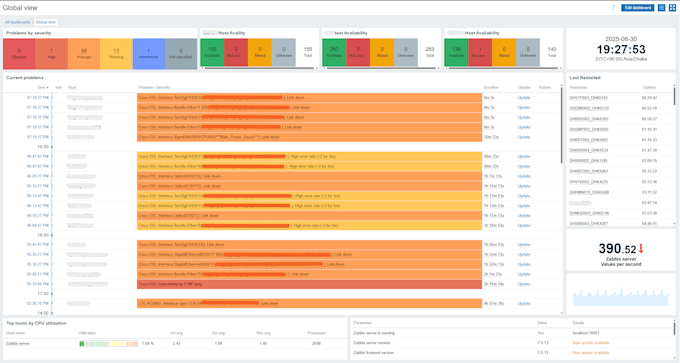The width and height of the screenshot is (680, 363).
Task: Click the system information widget scrollbar
Action: [x=674, y=328]
